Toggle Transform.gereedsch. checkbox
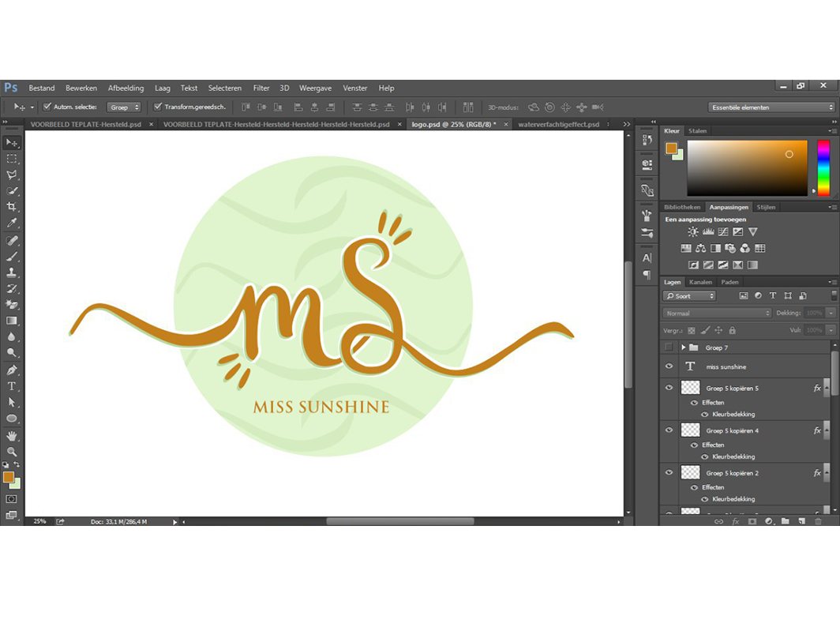The height and width of the screenshot is (631, 840). 158,107
